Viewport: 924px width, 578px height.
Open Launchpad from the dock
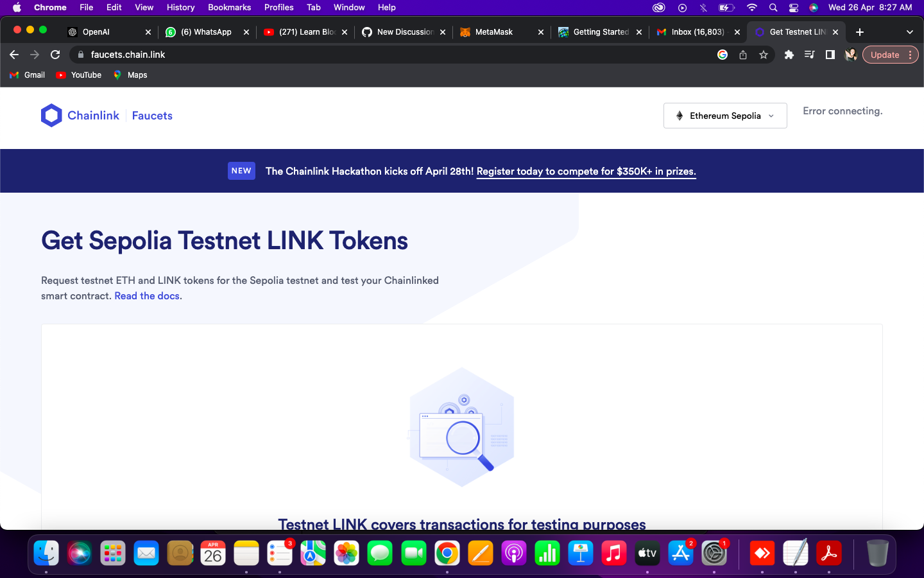113,553
